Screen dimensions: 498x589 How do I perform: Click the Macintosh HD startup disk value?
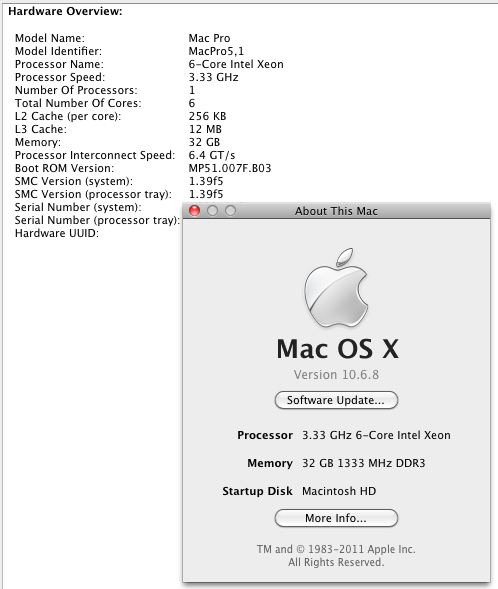point(339,491)
